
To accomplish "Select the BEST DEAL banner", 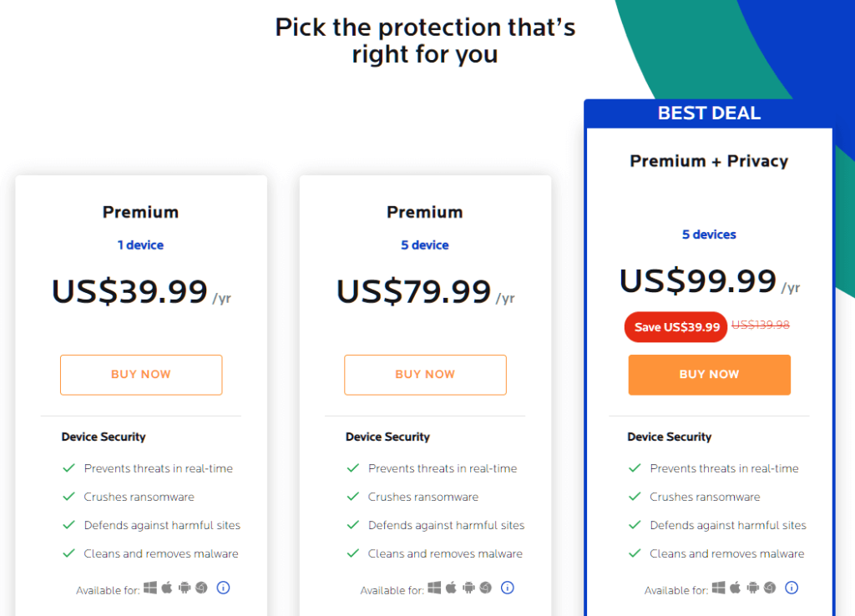I will [x=709, y=113].
